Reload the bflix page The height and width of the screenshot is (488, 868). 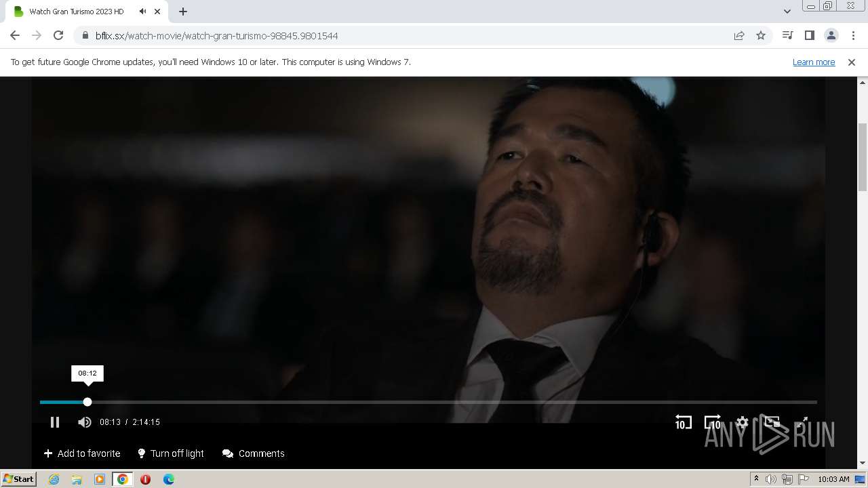click(58, 35)
